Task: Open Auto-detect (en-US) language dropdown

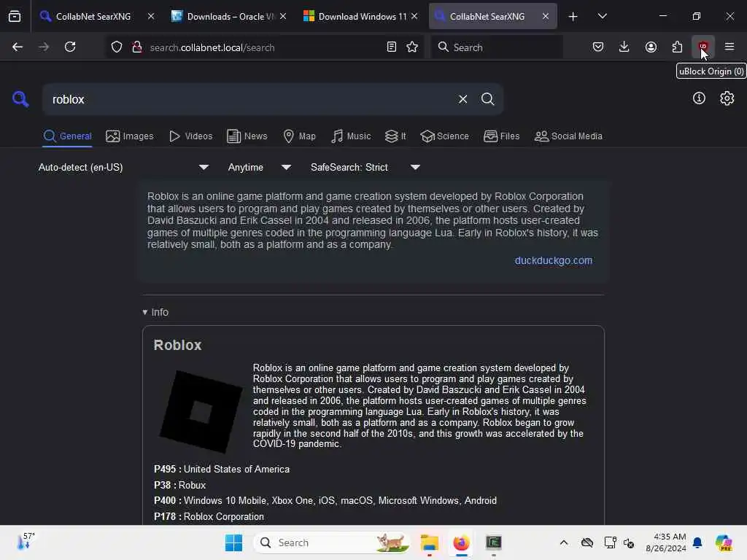Action: pyautogui.click(x=123, y=167)
